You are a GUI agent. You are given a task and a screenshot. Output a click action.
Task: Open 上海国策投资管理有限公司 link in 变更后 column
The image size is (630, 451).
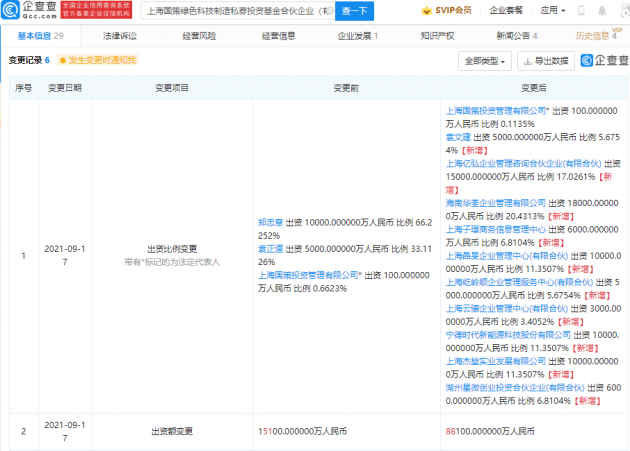496,111
